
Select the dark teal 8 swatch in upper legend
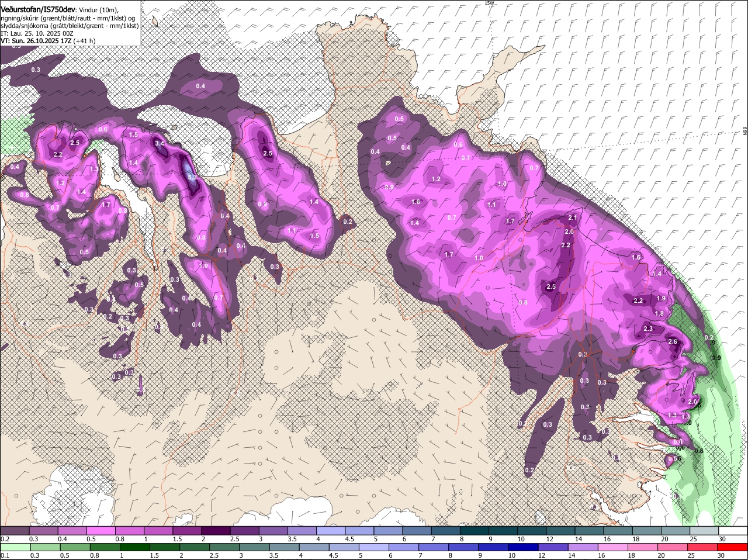[x=475, y=531]
